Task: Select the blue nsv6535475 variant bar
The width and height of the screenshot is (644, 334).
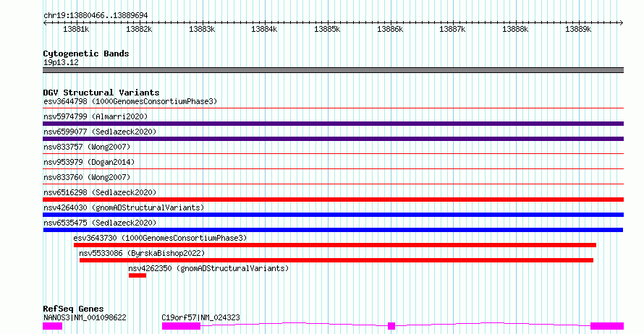Action: click(x=333, y=230)
